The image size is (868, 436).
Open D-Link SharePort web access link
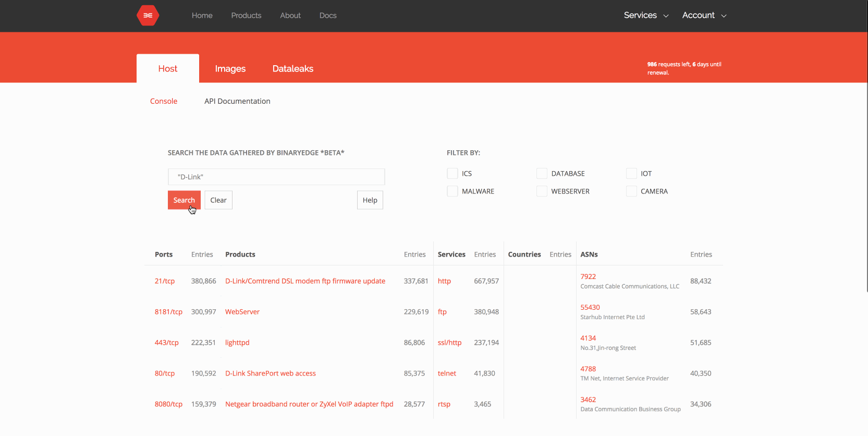point(271,373)
